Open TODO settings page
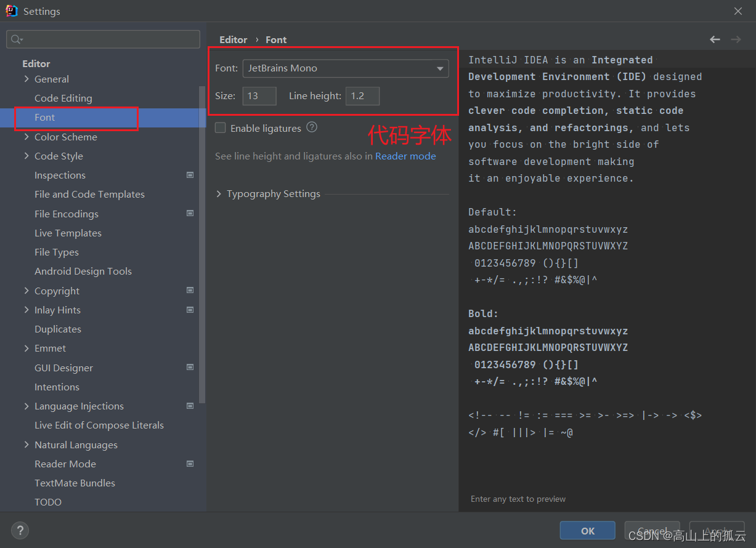This screenshot has width=756, height=548. coord(48,502)
